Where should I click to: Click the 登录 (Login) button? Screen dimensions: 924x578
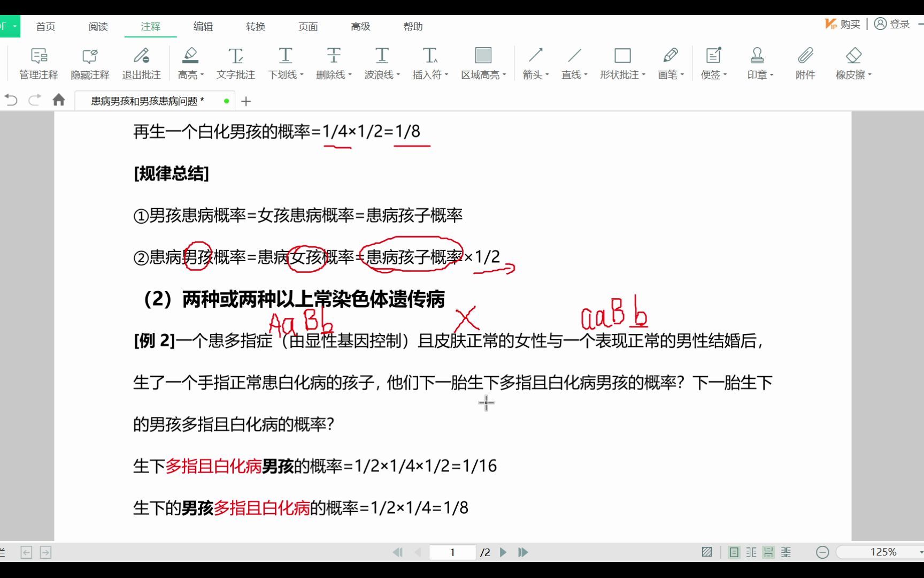[892, 24]
